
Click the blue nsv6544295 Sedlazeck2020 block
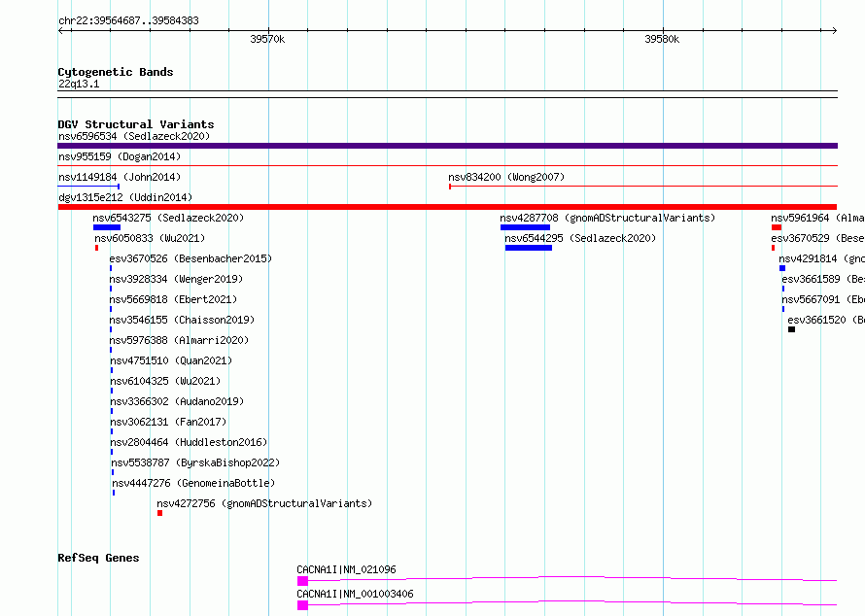point(528,248)
